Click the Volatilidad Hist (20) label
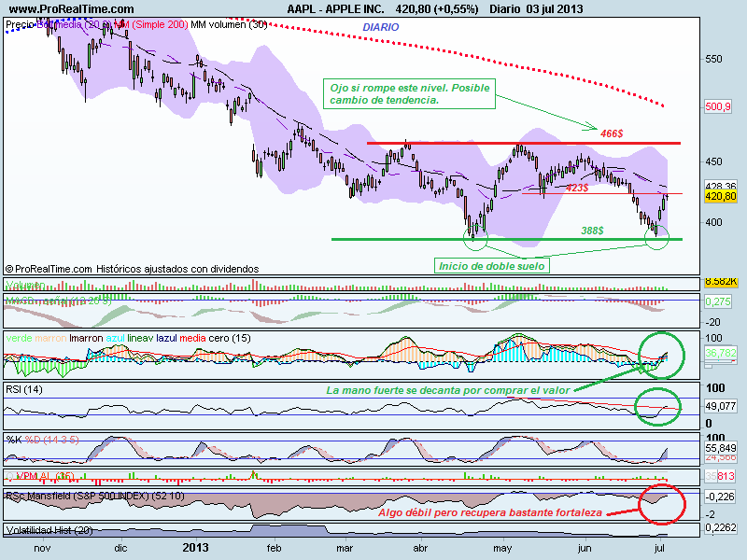747x560 pixels. (49, 530)
